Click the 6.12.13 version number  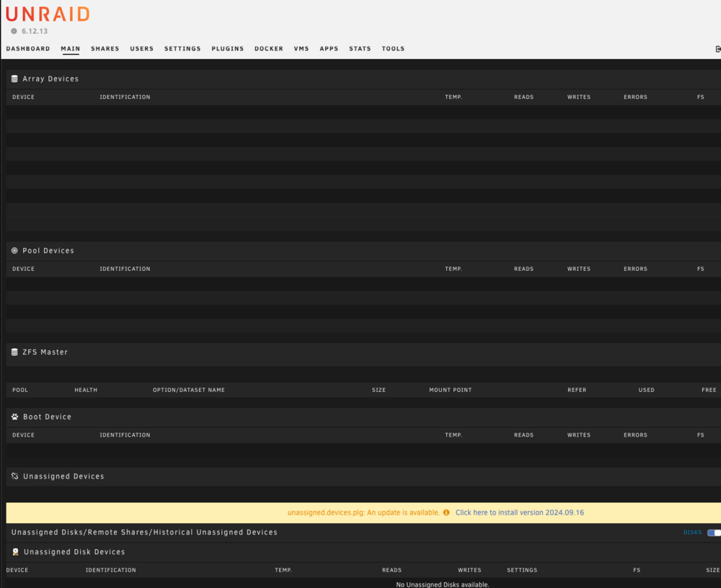tap(35, 31)
